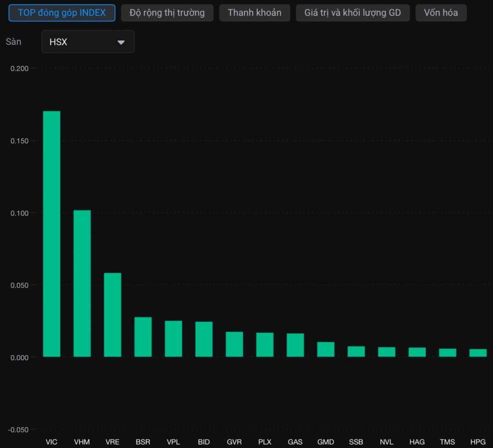Click the VIC bar in the chart
493x448 pixels.
pos(52,234)
